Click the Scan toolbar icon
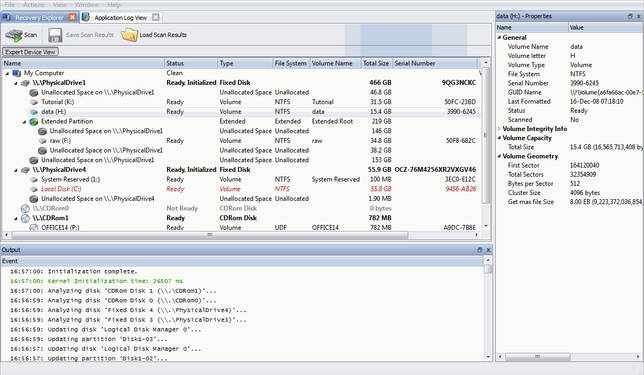Image resolution: width=644 pixels, height=375 pixels. 14,35
